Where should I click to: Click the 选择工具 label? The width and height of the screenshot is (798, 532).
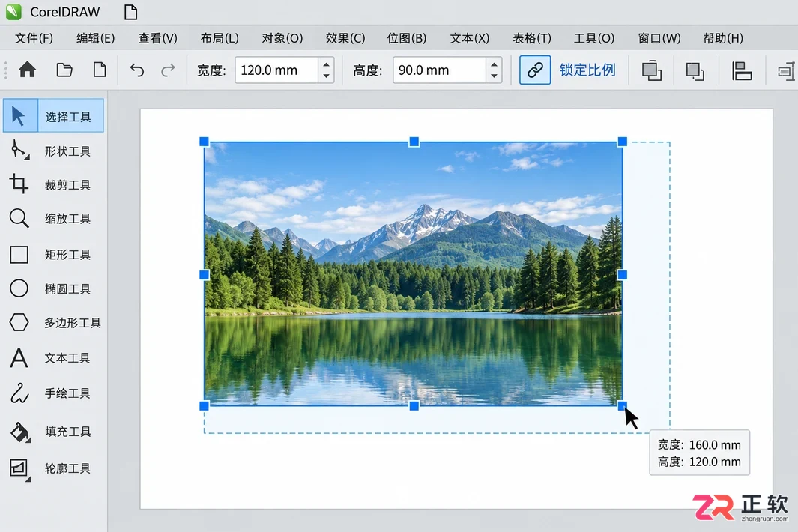point(68,117)
